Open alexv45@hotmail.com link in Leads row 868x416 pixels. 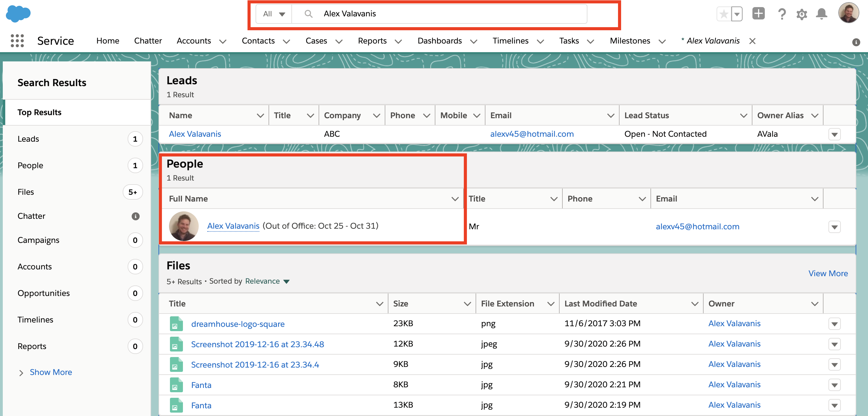coord(532,134)
